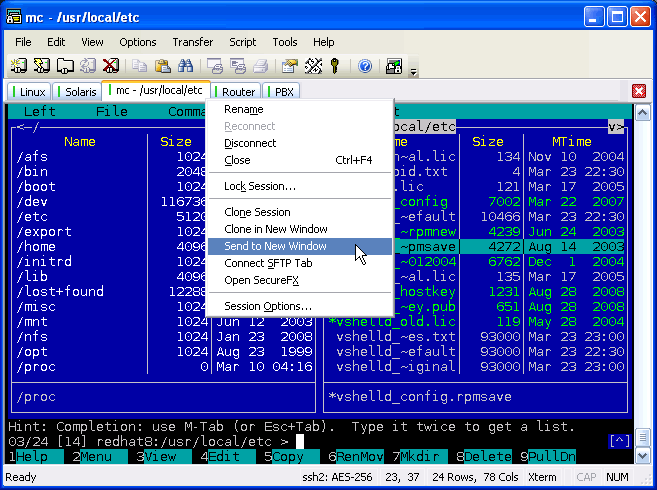This screenshot has width=657, height=490.
Task: Click the [^] toggle at command line
Action: pyautogui.click(x=620, y=441)
